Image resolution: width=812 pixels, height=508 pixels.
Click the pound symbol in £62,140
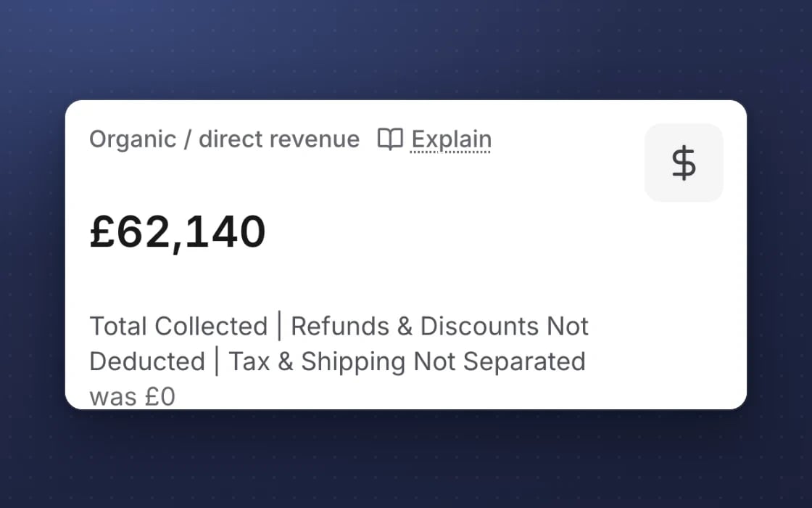click(x=101, y=232)
